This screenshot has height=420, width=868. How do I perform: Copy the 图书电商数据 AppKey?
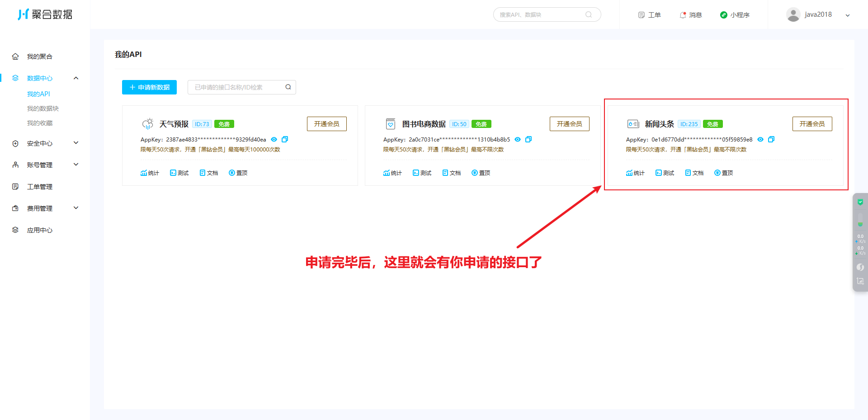528,139
